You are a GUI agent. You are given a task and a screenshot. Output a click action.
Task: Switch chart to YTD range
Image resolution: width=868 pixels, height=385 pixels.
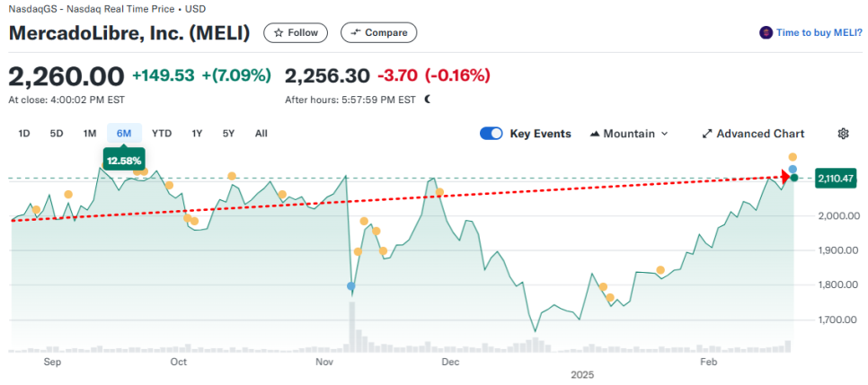[x=162, y=134]
